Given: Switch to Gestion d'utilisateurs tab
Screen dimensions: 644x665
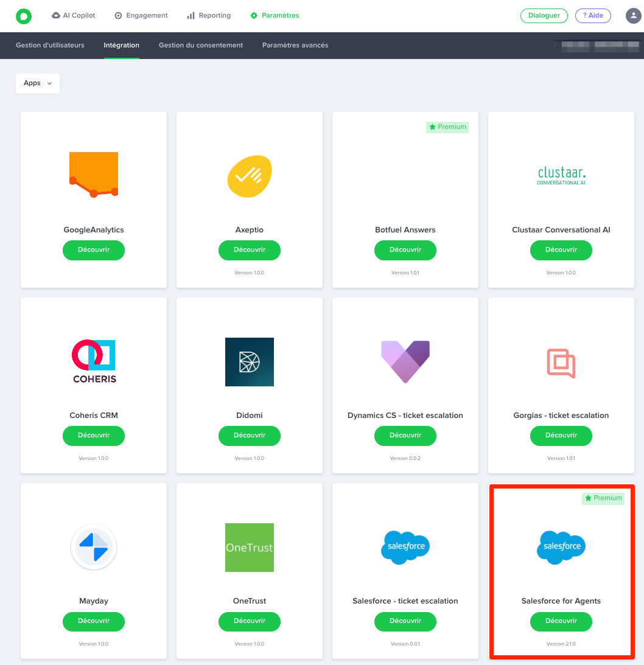Looking at the screenshot, I should [50, 45].
